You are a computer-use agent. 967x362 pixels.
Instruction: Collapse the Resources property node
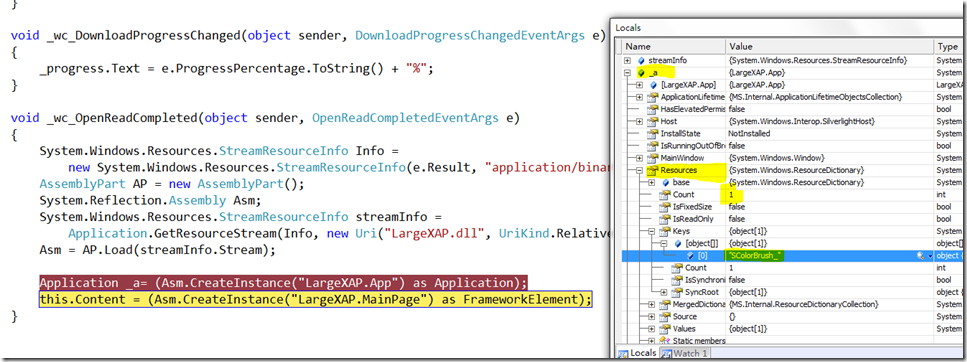click(x=640, y=170)
